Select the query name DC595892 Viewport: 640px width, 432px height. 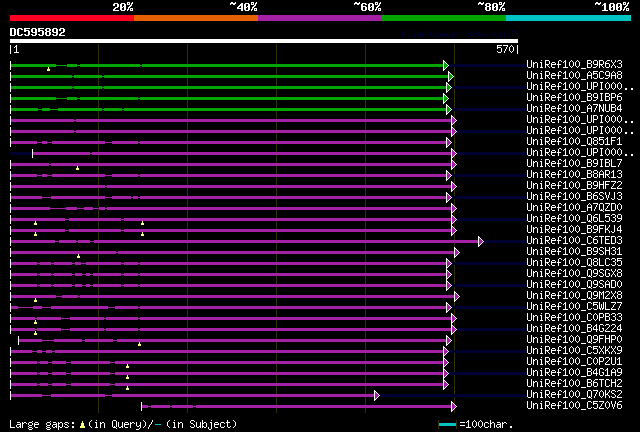point(38,32)
